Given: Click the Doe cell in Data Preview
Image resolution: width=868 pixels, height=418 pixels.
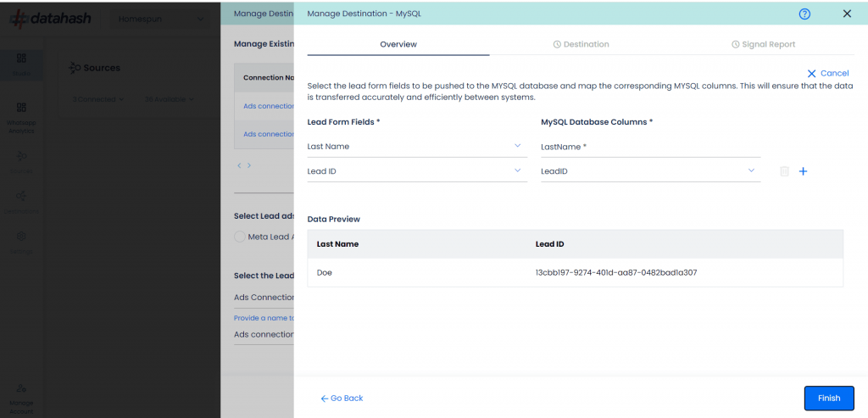Looking at the screenshot, I should 325,272.
